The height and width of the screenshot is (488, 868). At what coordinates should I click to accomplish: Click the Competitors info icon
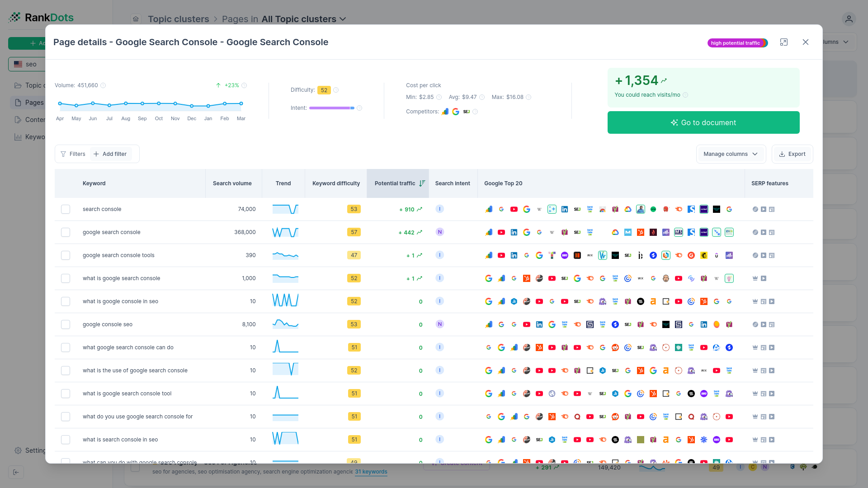coord(475,112)
